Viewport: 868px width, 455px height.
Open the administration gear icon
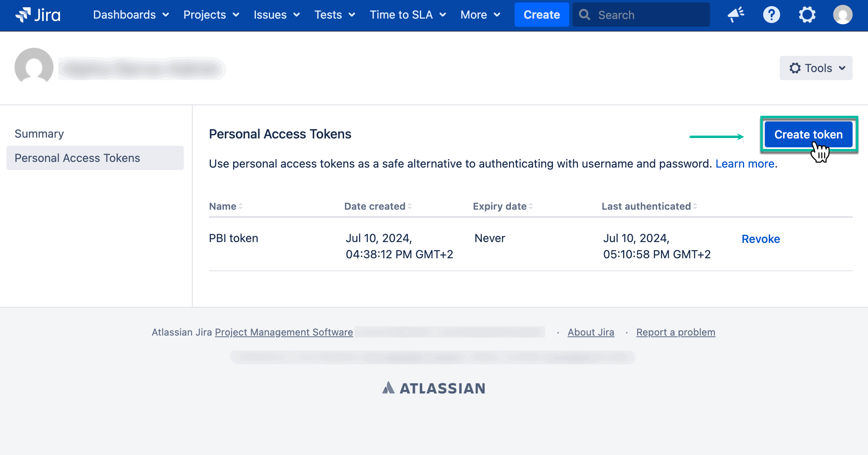807,15
